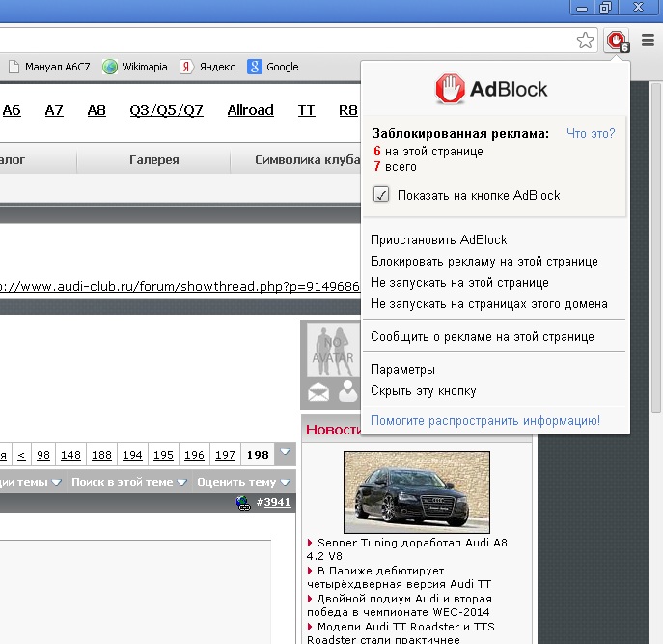Click the AdBlock extension toolbar icon
This screenshot has width=663, height=644.
tap(617, 42)
